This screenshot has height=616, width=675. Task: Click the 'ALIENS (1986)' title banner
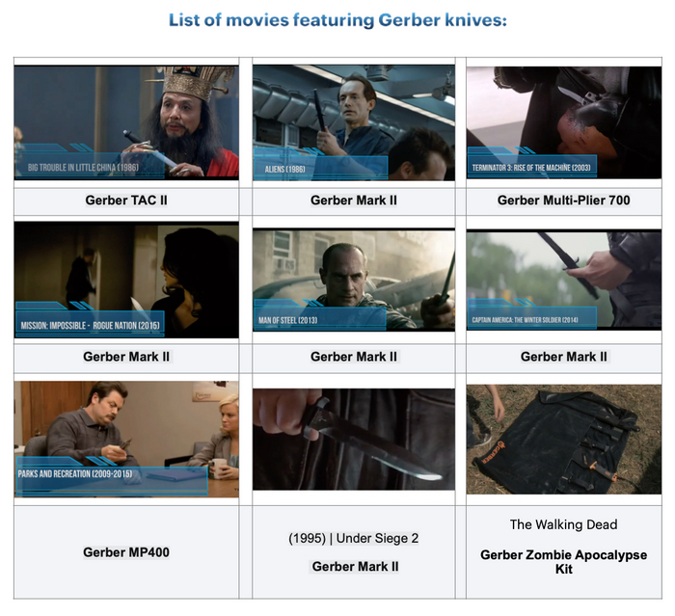click(321, 168)
